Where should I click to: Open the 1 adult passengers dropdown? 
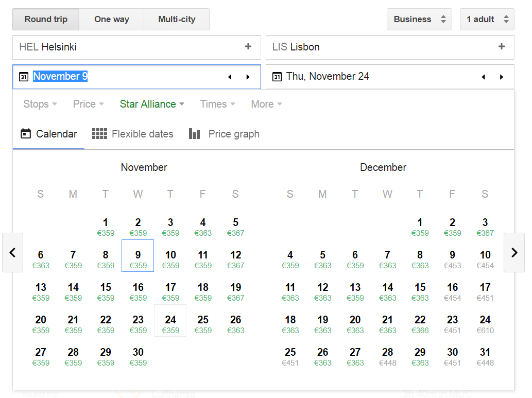[487, 20]
